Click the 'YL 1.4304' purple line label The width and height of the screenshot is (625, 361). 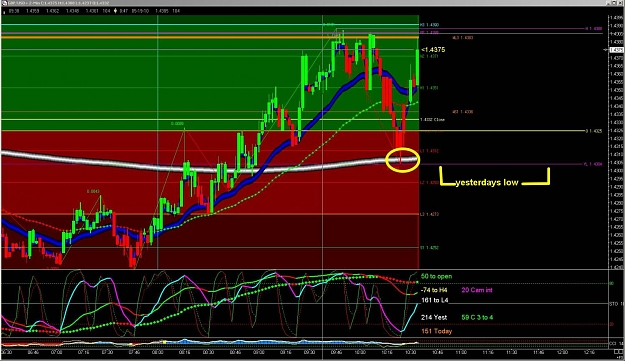[593, 164]
